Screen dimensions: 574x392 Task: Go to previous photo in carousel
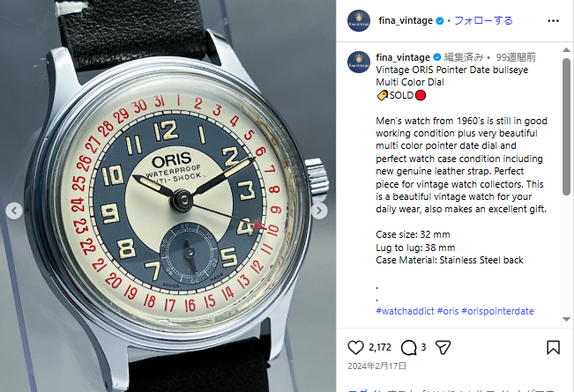pyautogui.click(x=14, y=211)
